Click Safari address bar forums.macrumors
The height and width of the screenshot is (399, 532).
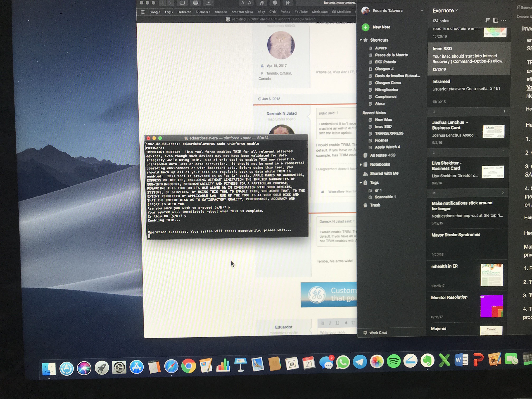tap(326, 3)
